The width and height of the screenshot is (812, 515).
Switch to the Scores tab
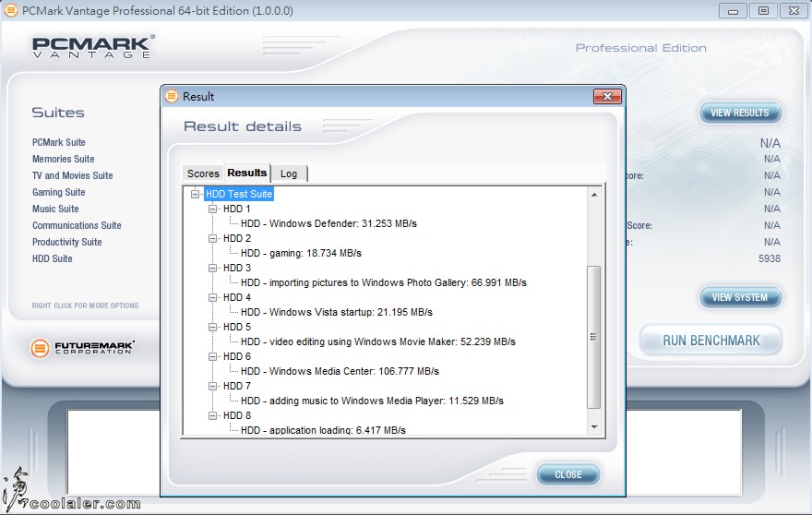(x=203, y=174)
